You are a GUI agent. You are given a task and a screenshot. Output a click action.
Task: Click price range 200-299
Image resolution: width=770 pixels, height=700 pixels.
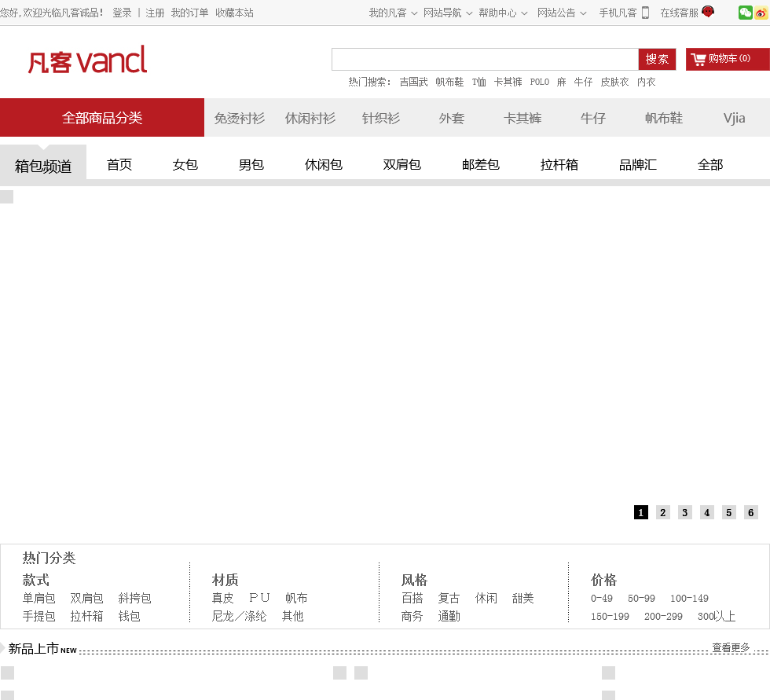(x=663, y=617)
